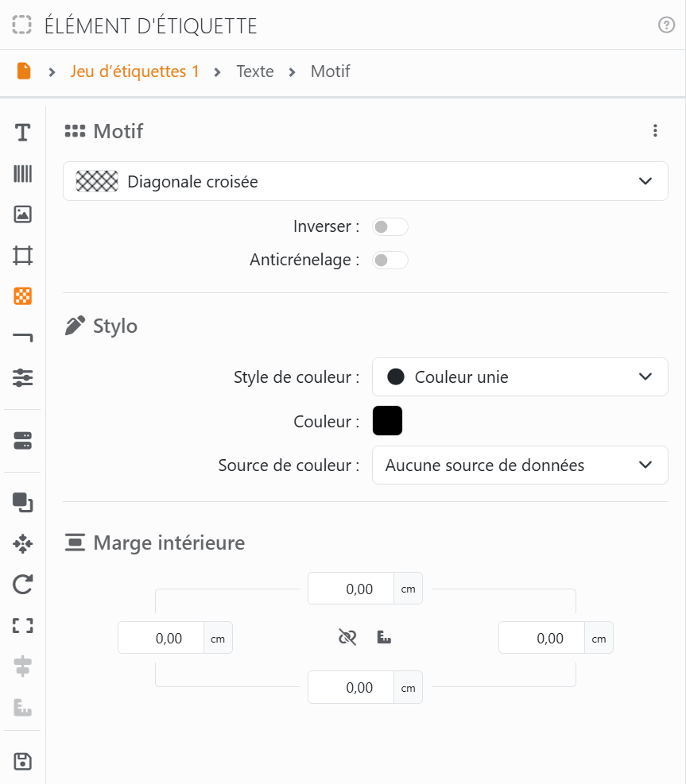Image resolution: width=686 pixels, height=784 pixels.
Task: Toggle the Inverser switch
Action: coord(390,227)
